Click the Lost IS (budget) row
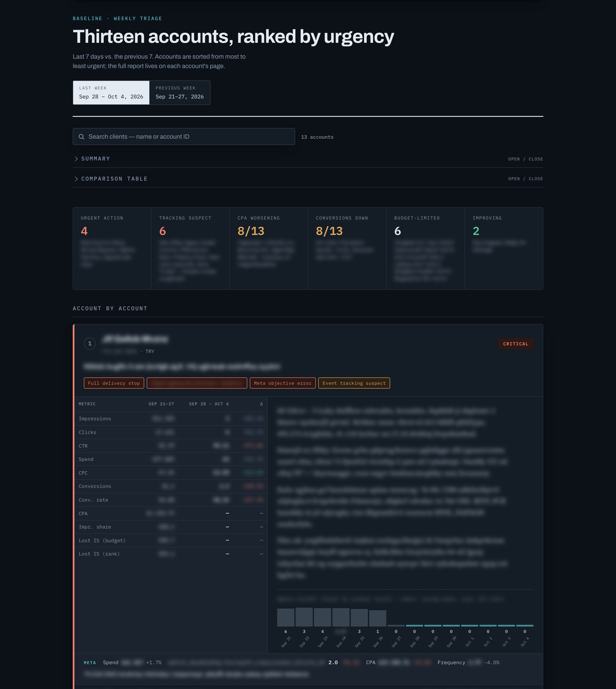Screen dimensions: 616x689 coord(171,540)
